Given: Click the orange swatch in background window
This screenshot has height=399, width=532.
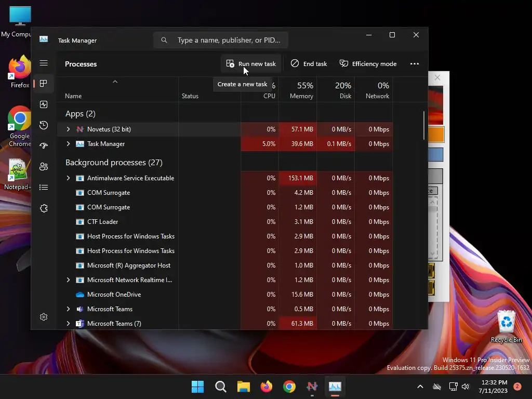Looking at the screenshot, I should 436,135.
